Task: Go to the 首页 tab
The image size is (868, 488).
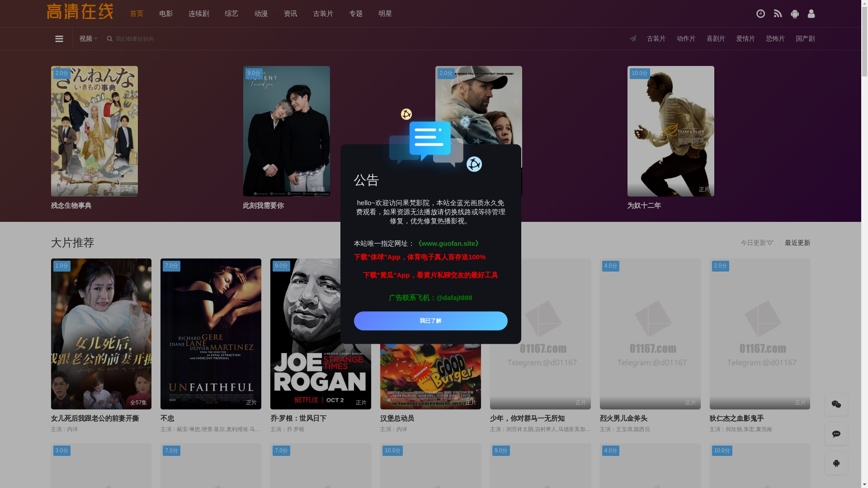Action: pos(137,14)
